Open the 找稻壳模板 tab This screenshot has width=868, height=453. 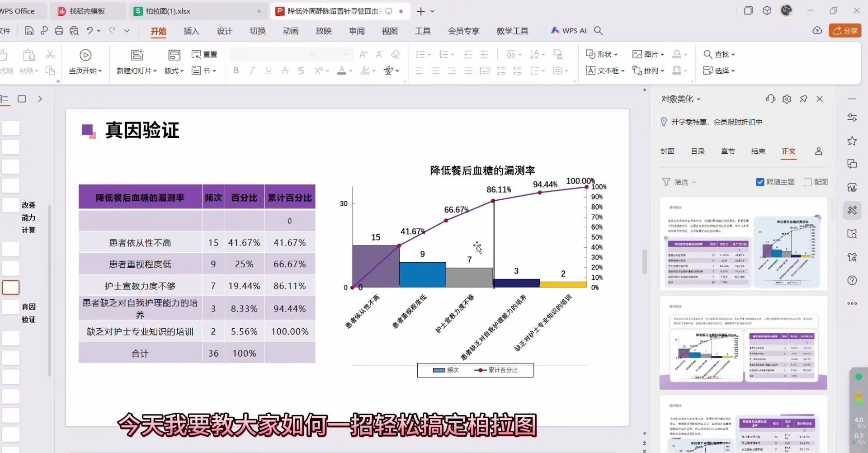87,11
